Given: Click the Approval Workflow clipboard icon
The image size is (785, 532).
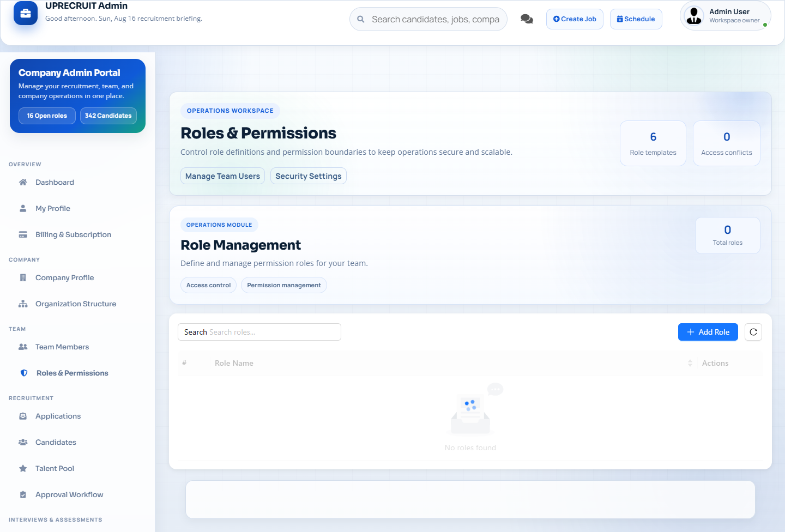Looking at the screenshot, I should (23, 494).
